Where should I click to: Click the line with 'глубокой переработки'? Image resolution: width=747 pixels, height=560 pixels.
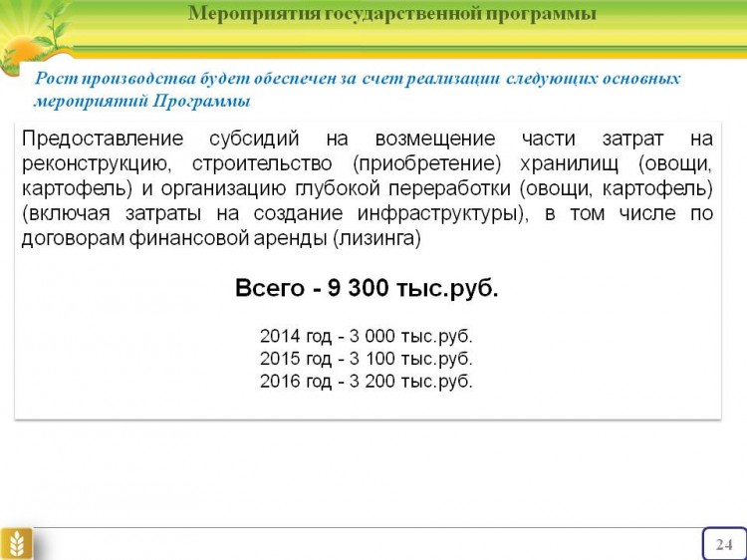tap(368, 188)
